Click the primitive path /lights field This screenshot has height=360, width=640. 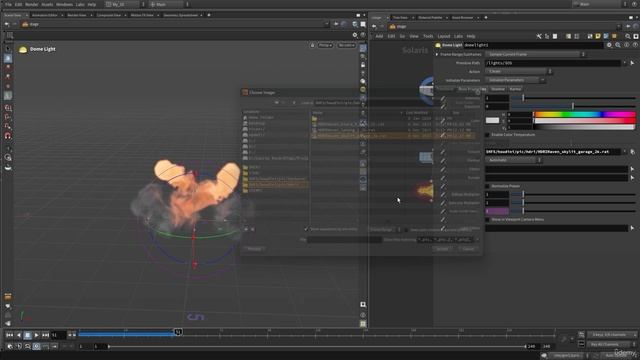click(553, 63)
